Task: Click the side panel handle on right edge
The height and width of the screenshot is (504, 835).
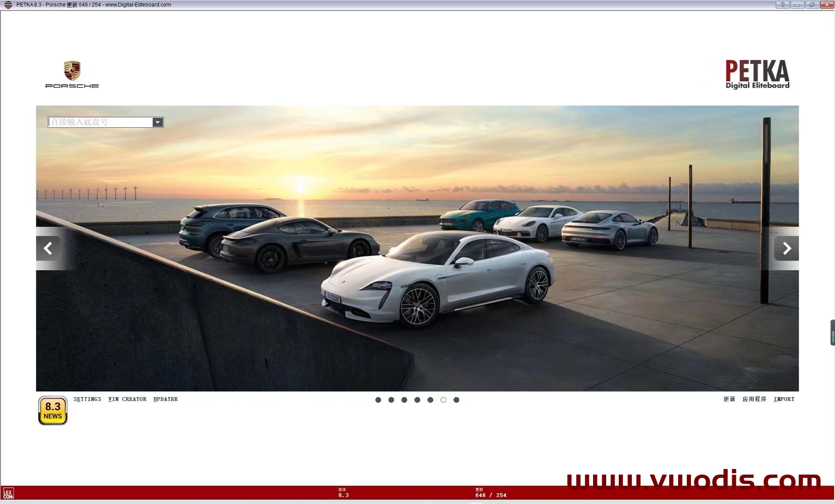Action: [833, 332]
